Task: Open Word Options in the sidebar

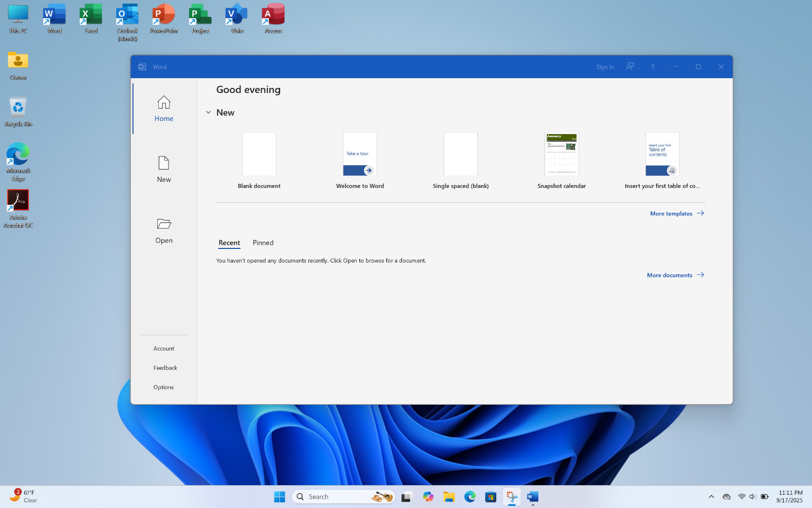Action: click(163, 387)
